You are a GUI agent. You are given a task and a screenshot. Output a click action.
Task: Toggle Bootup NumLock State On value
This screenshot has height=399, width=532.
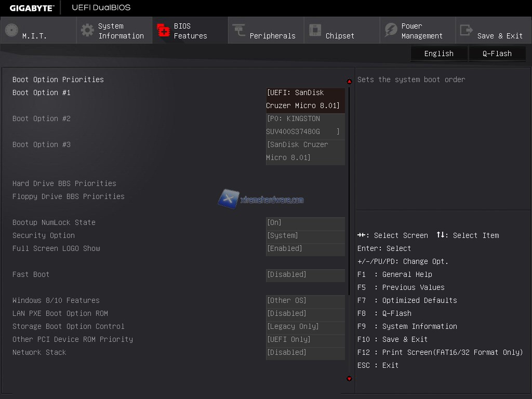(x=305, y=223)
